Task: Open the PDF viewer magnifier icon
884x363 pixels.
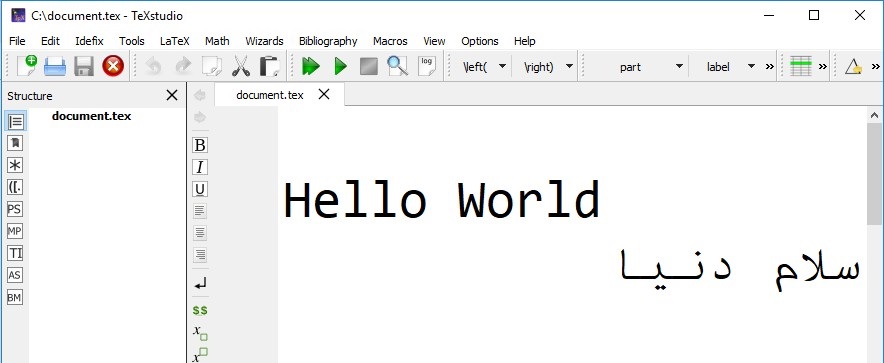Action: coord(397,66)
